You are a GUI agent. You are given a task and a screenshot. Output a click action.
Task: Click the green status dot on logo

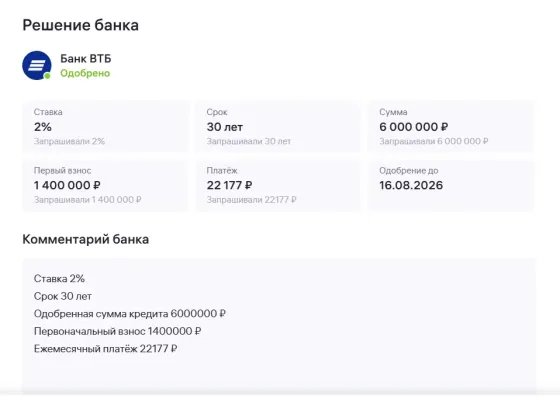coord(47,76)
